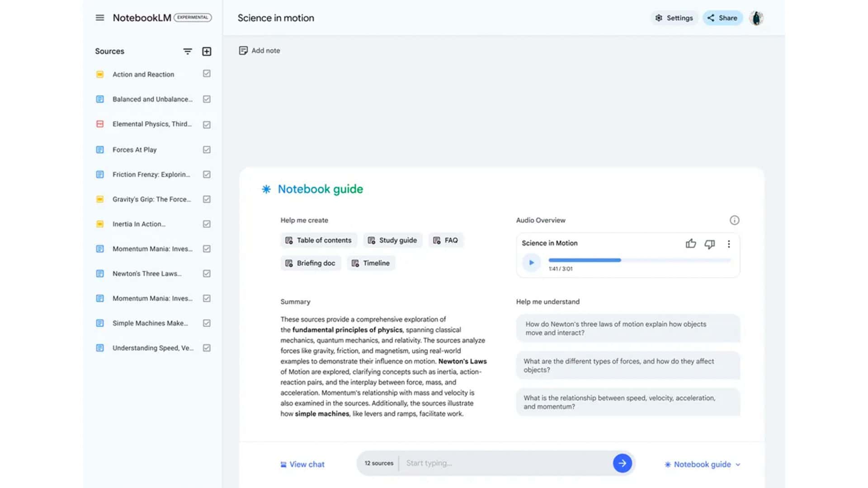Open the three-dot menu on Science in Motion audio

pos(729,244)
